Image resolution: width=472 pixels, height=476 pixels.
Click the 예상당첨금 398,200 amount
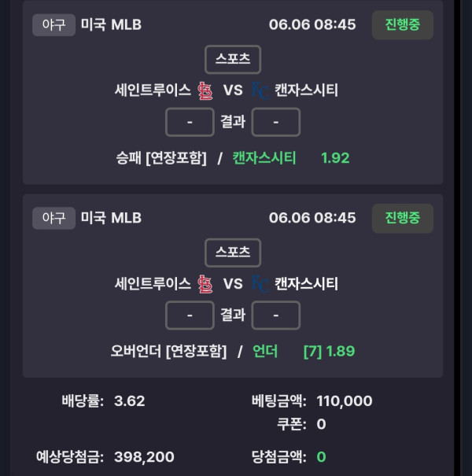coord(144,457)
